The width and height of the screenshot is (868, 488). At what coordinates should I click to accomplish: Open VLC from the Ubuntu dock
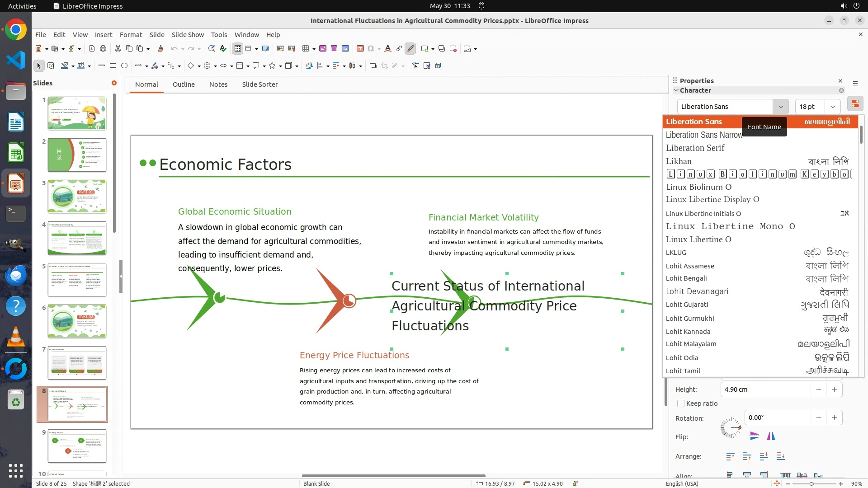pyautogui.click(x=16, y=337)
